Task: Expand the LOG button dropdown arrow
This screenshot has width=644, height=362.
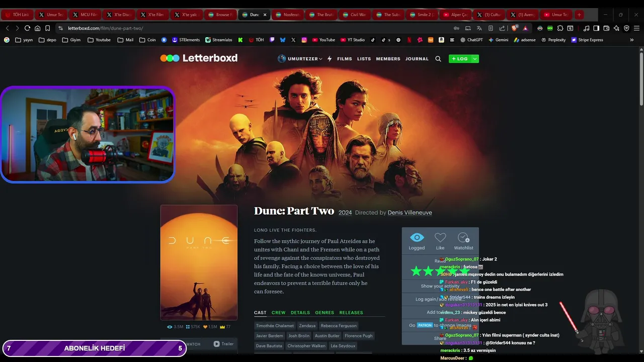Action: (x=475, y=59)
